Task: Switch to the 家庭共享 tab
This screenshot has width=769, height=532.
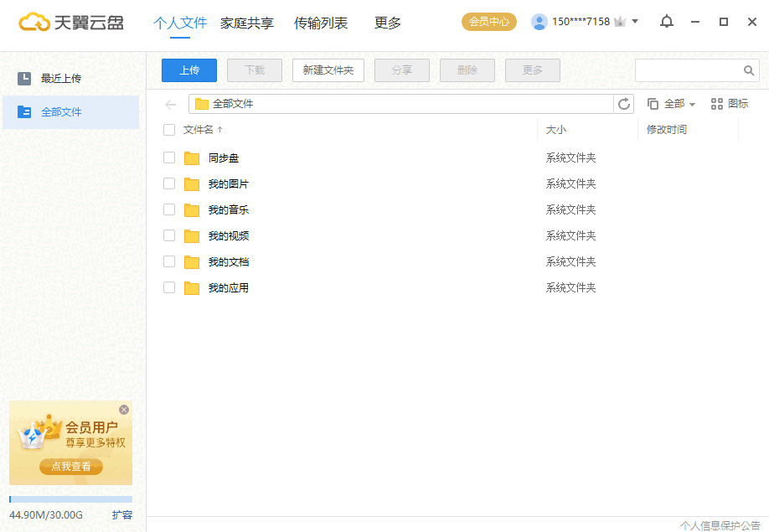Action: point(249,23)
